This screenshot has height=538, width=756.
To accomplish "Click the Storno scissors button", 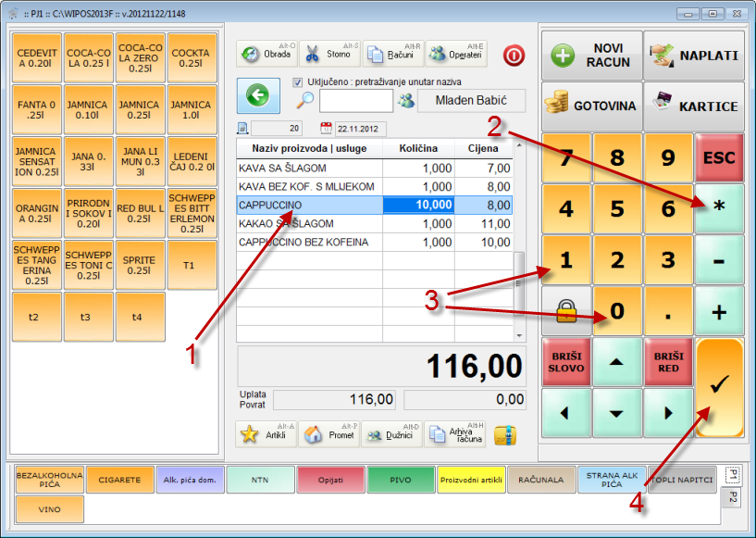I will (328, 54).
